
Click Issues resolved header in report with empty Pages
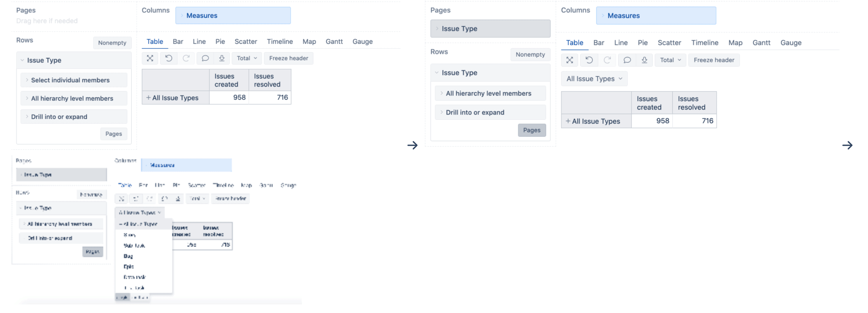click(x=270, y=80)
